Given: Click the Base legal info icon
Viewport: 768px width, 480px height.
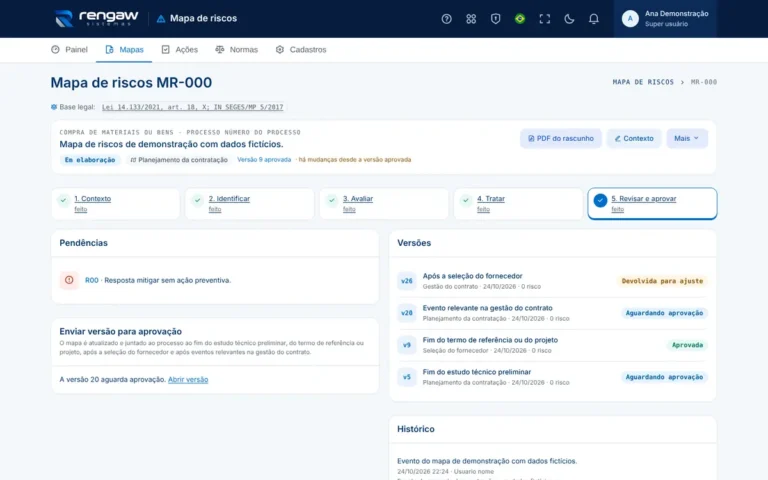Looking at the screenshot, I should tap(54, 107).
